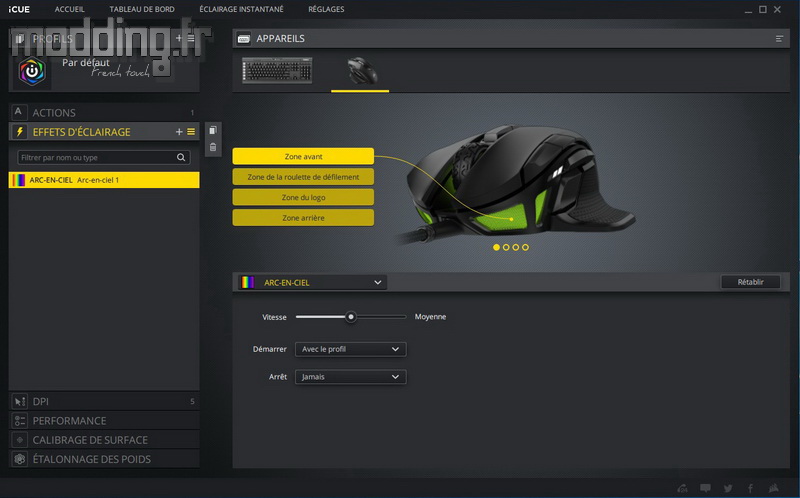Viewport: 800px width, 498px height.
Task: Open the chat feedback icon
Action: pyautogui.click(x=705, y=488)
